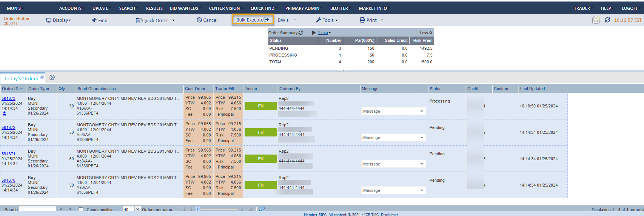Expand the Display dropdown in toolbar

pyautogui.click(x=59, y=20)
